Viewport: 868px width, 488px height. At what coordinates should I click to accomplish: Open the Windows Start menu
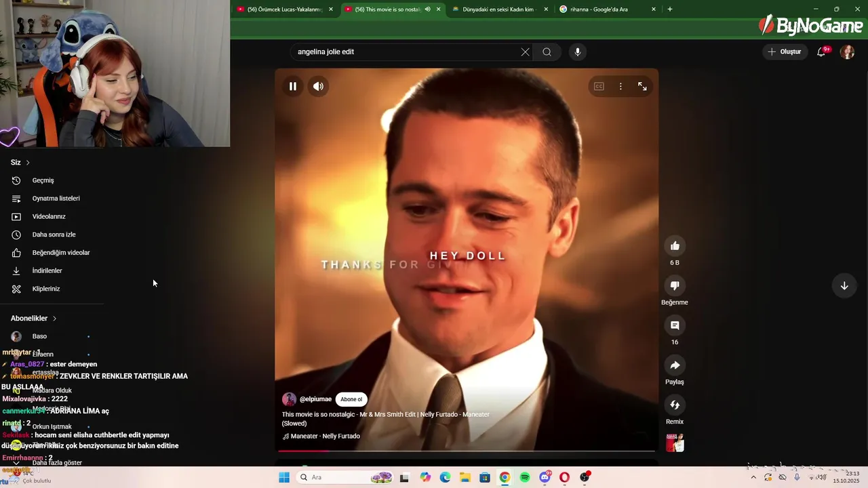[x=284, y=477]
